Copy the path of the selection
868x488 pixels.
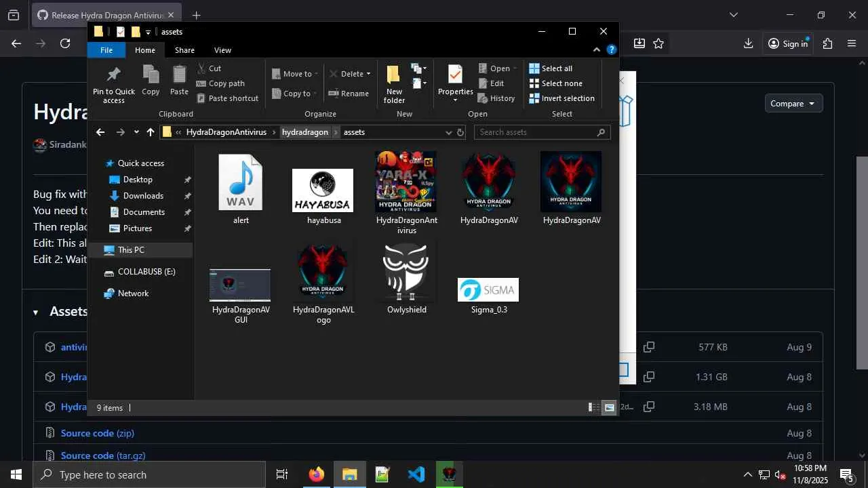220,83
